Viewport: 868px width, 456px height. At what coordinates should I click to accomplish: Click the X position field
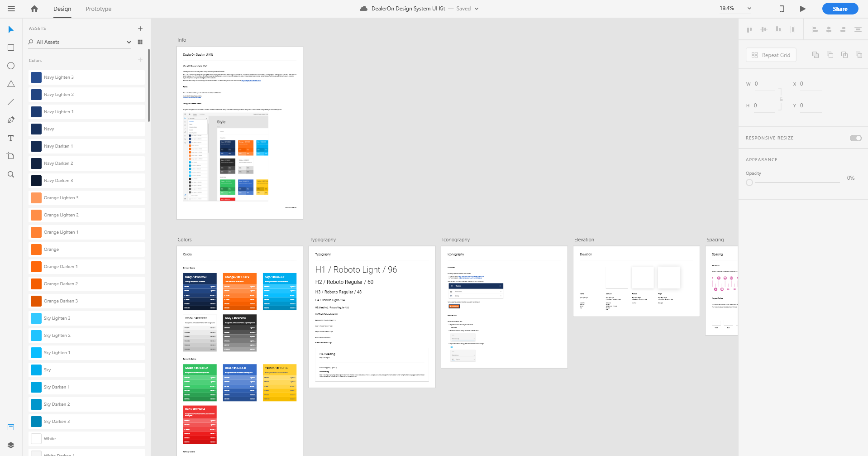(811, 84)
